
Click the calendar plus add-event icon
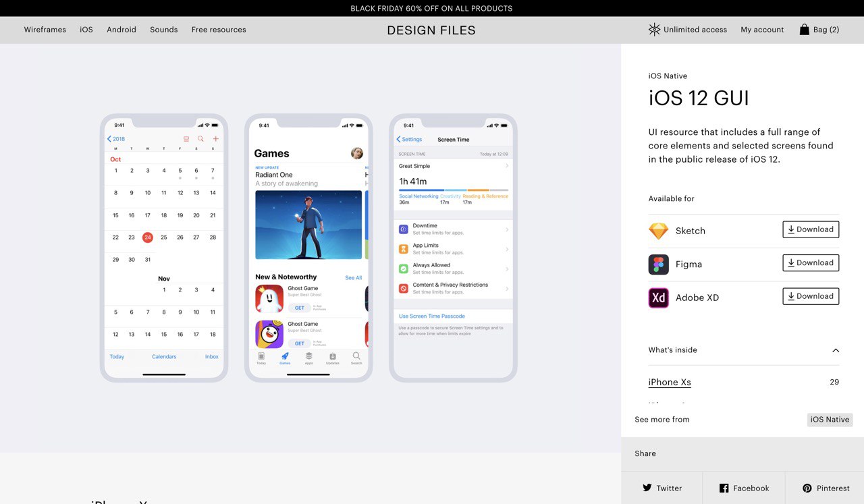point(216,139)
